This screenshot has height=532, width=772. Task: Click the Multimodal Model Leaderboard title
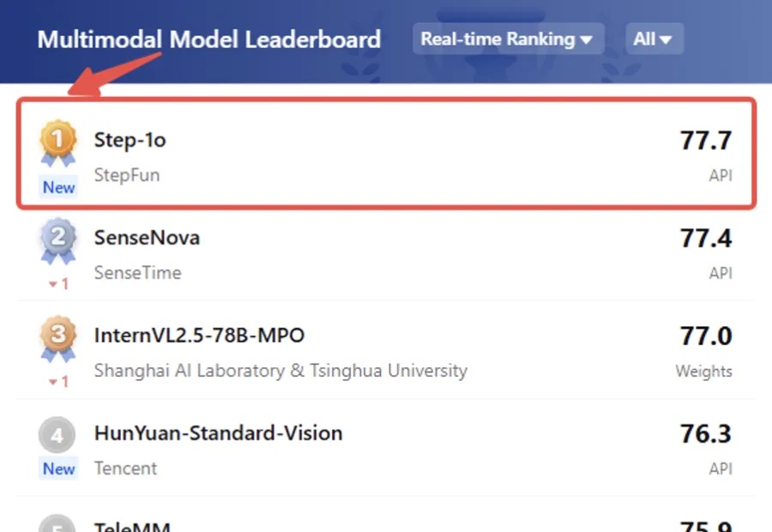click(209, 39)
